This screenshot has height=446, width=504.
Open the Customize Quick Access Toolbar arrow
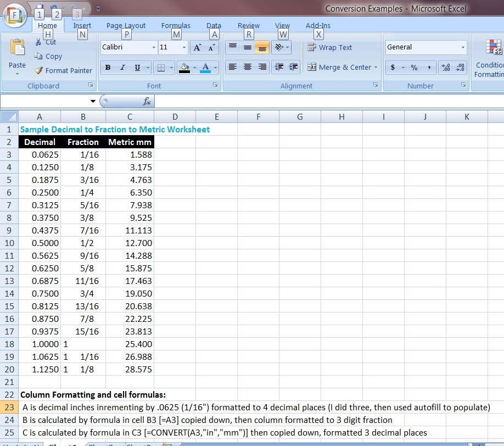tap(98, 9)
